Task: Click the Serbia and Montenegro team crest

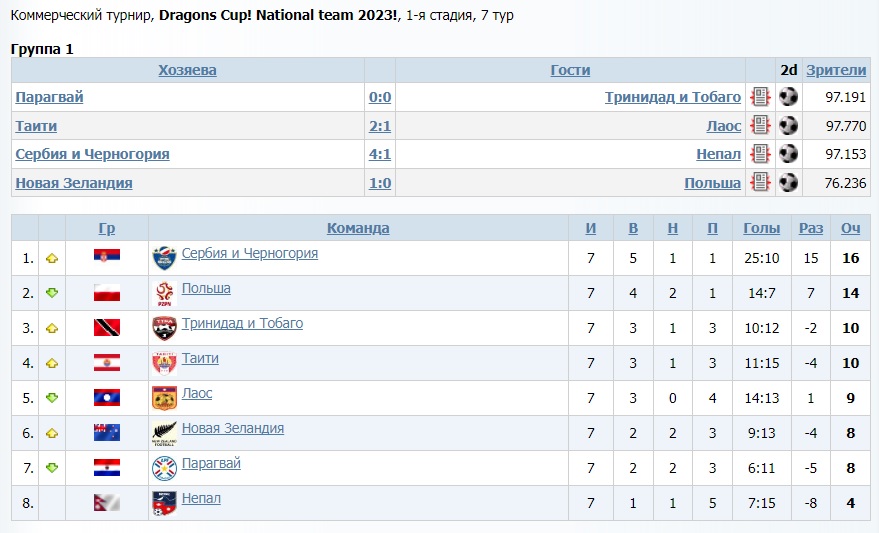Action: [x=164, y=258]
